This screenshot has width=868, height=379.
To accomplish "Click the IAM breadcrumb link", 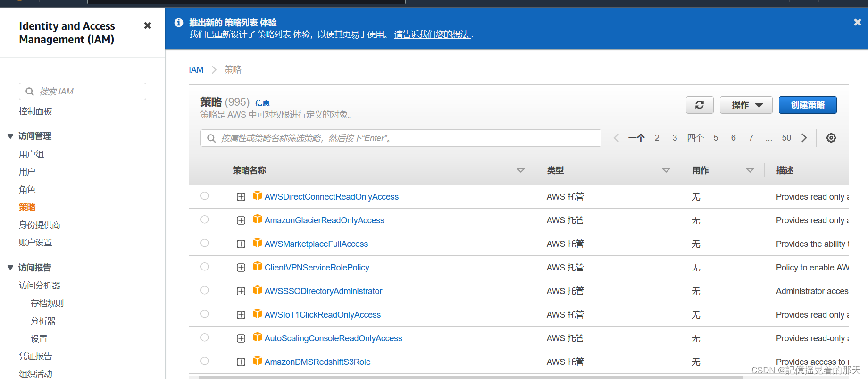I will point(196,70).
